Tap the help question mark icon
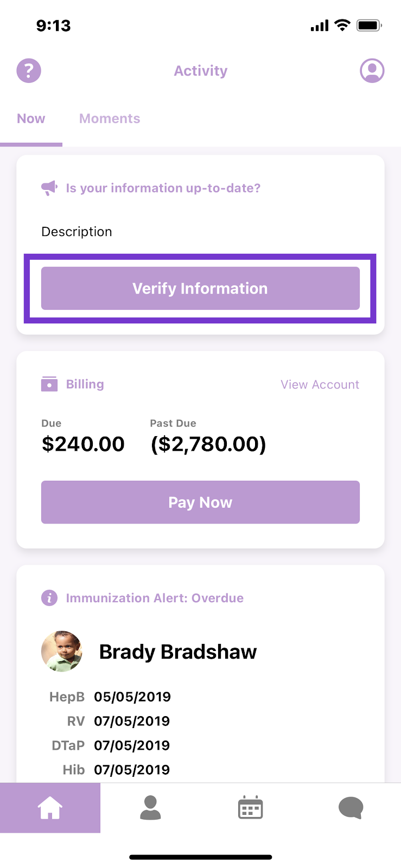The height and width of the screenshot is (868, 401). click(x=29, y=71)
